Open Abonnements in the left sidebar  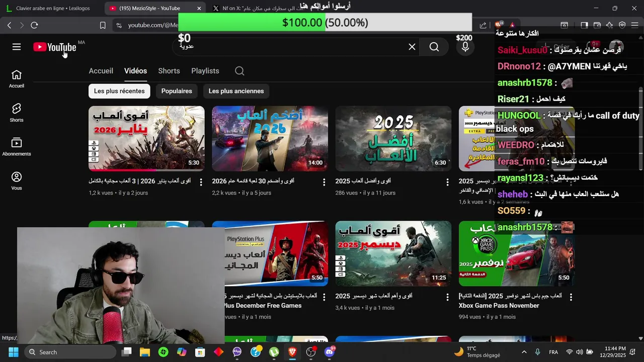pyautogui.click(x=17, y=147)
